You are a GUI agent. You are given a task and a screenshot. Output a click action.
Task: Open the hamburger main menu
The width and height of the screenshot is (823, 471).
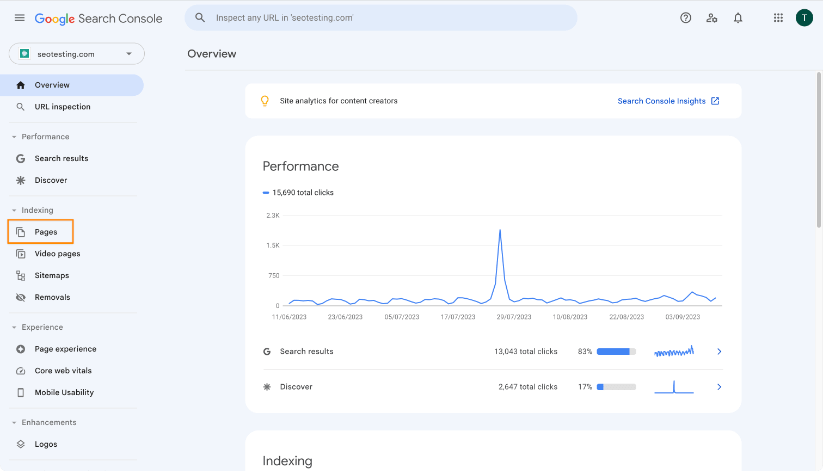[19, 18]
